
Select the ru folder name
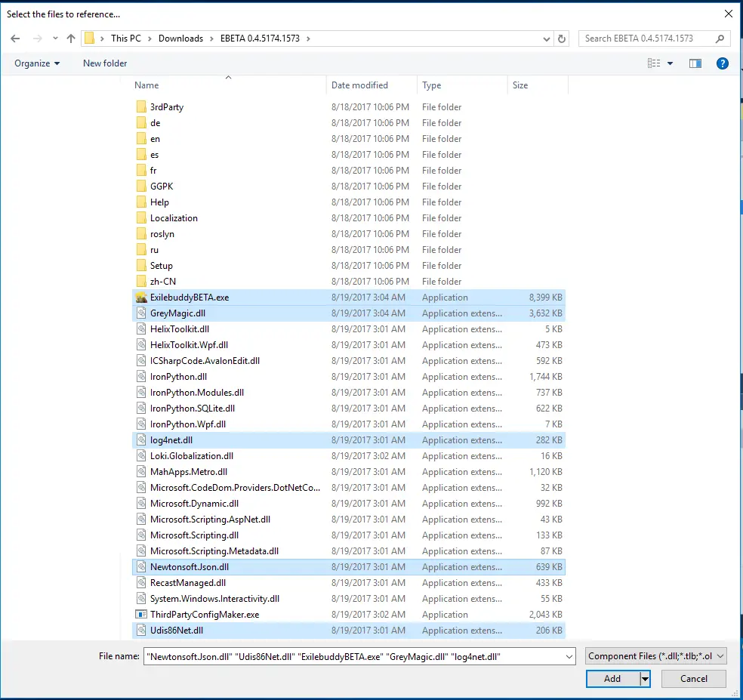coord(155,250)
